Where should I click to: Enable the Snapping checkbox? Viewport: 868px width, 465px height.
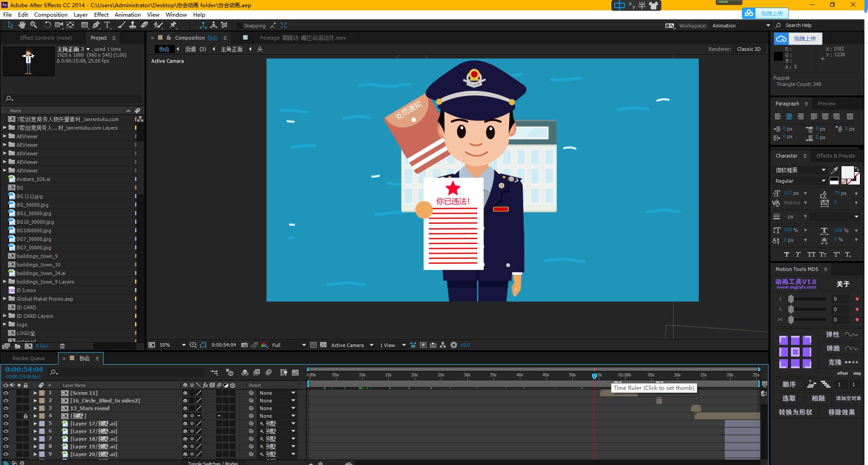[x=240, y=26]
